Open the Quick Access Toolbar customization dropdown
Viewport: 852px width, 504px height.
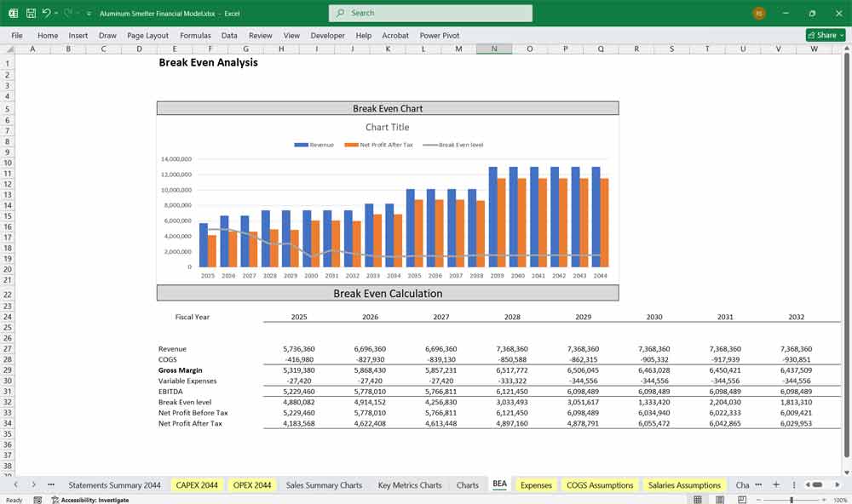88,13
